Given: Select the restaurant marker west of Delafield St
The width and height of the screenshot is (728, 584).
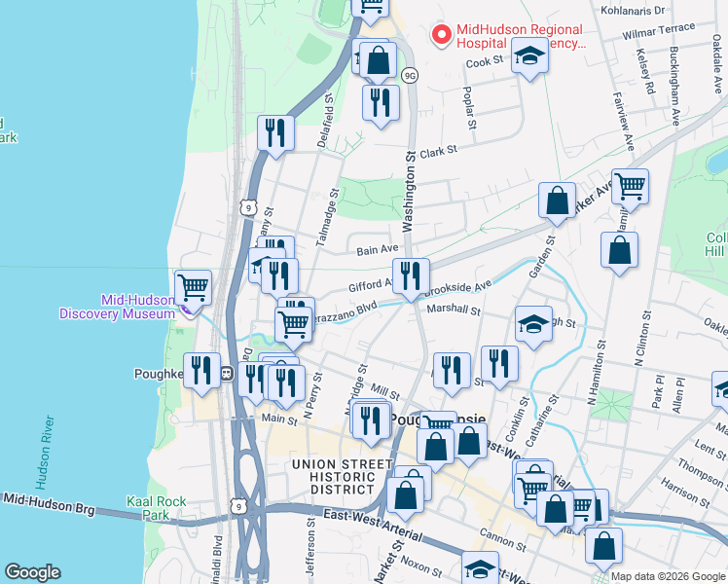Looking at the screenshot, I should pyautogui.click(x=275, y=136).
